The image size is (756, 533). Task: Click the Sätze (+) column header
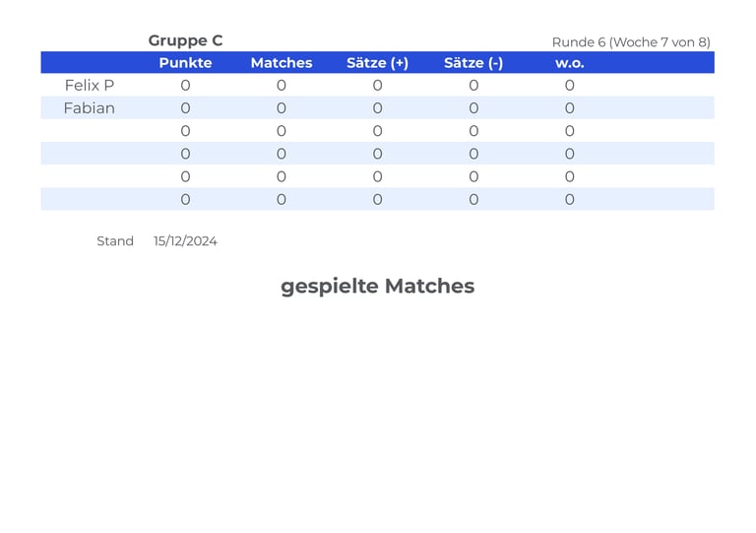click(x=377, y=63)
